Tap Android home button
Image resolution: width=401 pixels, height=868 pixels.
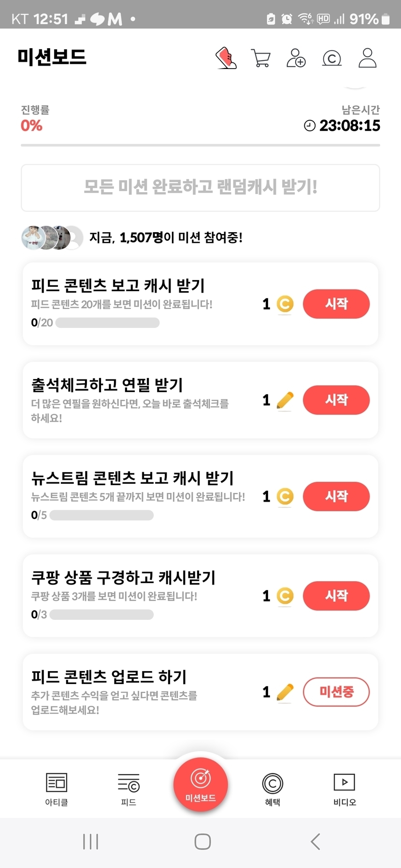click(x=202, y=841)
